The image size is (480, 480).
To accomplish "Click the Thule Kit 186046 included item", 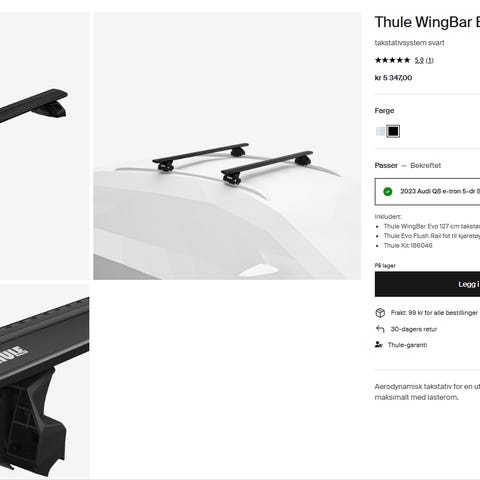I will coord(408,245).
